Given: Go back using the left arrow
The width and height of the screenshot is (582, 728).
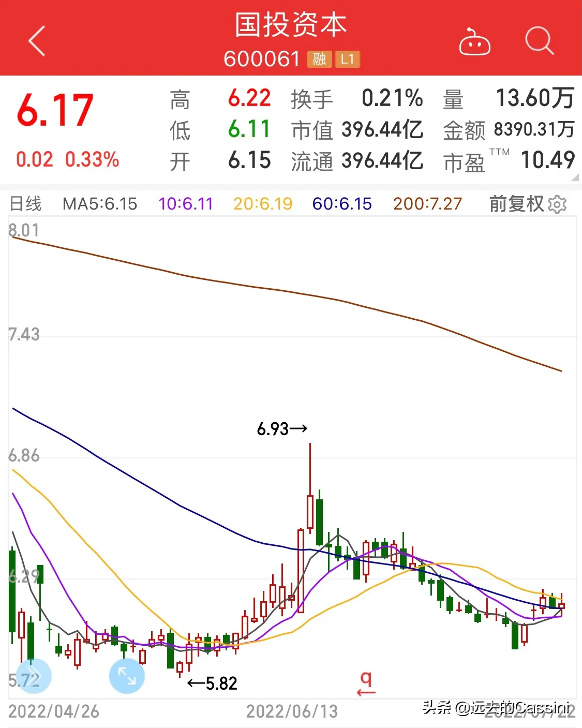Looking at the screenshot, I should pyautogui.click(x=37, y=41).
